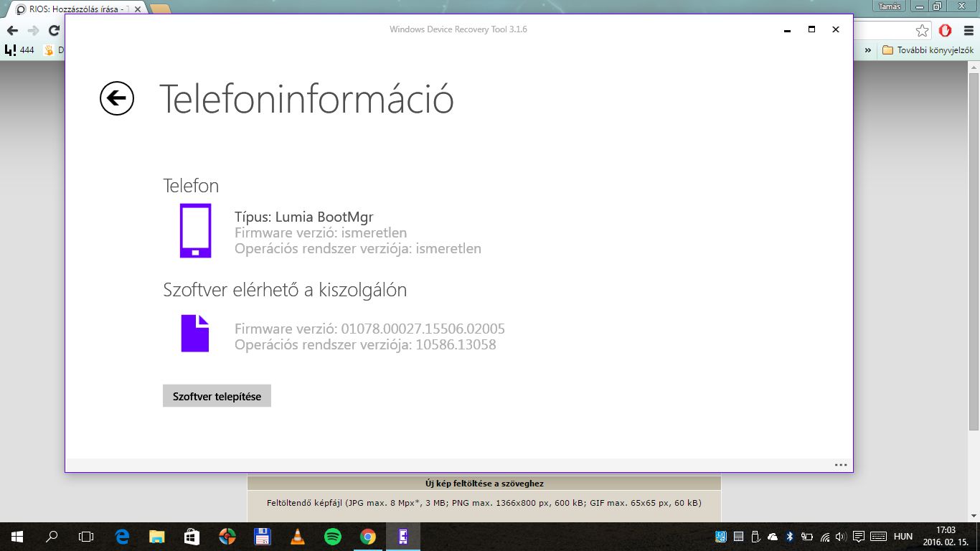Click 'Szoftver elérhető a kiszolgálón' heading
980x551 pixels.
pyautogui.click(x=285, y=290)
